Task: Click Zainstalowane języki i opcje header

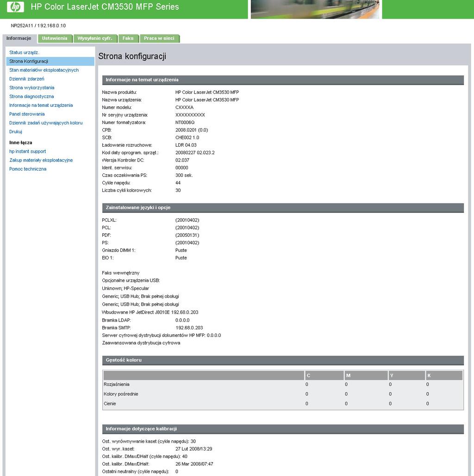Action: tap(283, 208)
